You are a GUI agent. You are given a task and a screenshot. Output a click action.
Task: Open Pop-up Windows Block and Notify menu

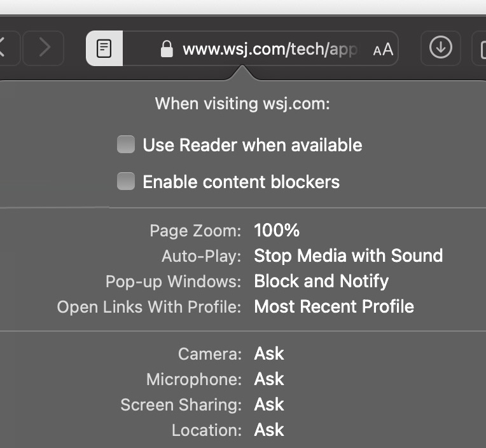point(321,281)
